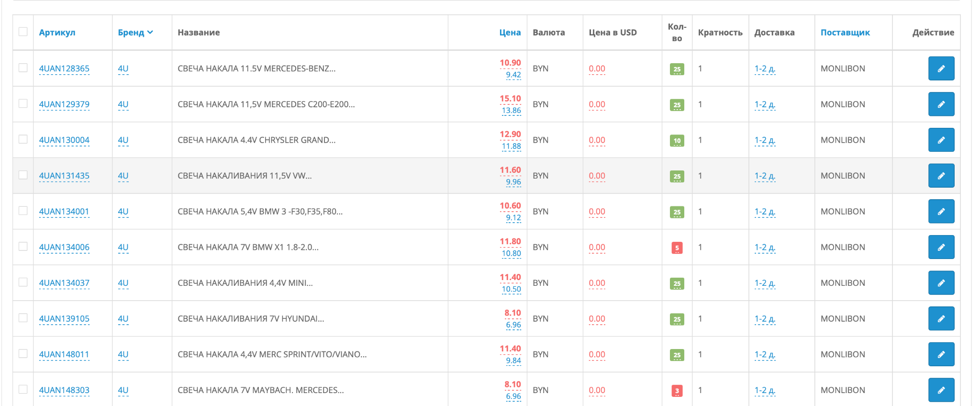The height and width of the screenshot is (406, 980).
Task: Click the purchase price 10.80 for 4UAN134006
Action: pos(511,254)
